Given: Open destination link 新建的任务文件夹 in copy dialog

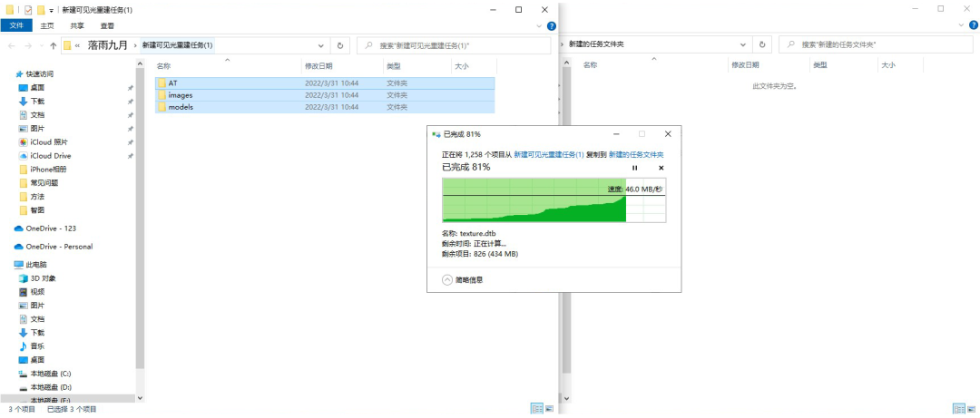Looking at the screenshot, I should pos(636,154).
